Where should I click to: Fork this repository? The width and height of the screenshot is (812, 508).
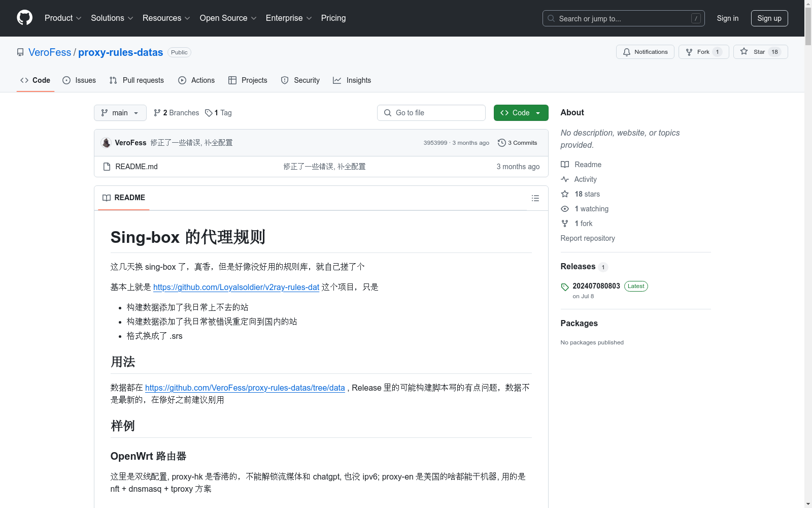(x=703, y=52)
